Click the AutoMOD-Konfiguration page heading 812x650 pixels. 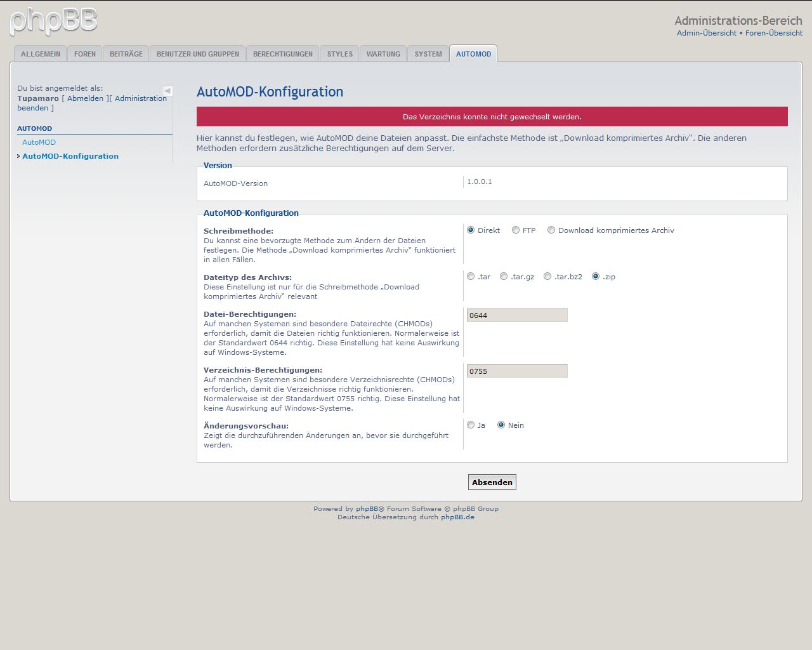270,92
